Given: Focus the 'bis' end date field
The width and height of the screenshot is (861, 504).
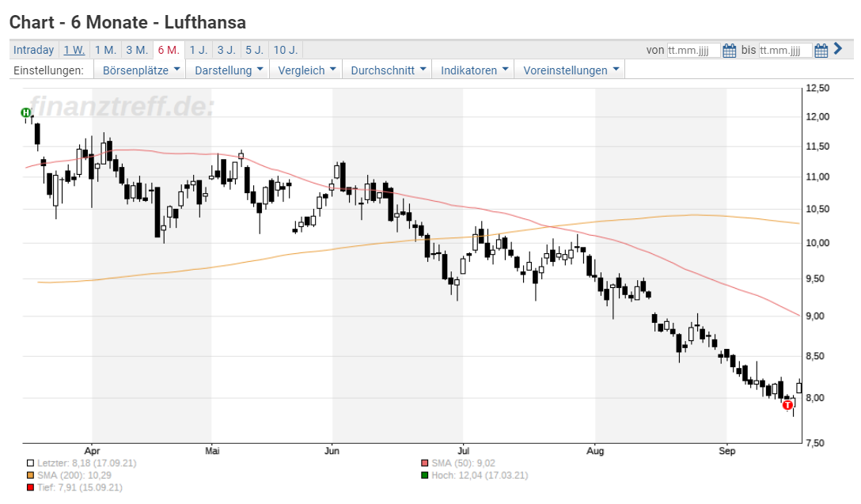Looking at the screenshot, I should 785,51.
